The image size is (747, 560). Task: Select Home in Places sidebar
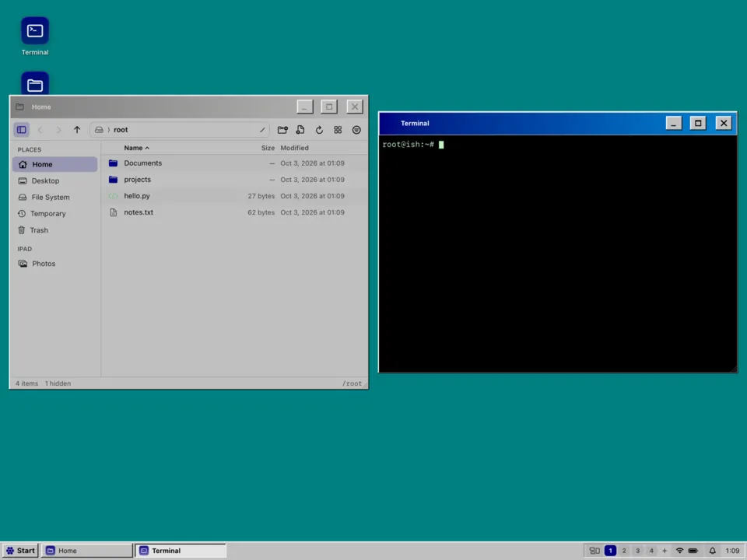(54, 164)
